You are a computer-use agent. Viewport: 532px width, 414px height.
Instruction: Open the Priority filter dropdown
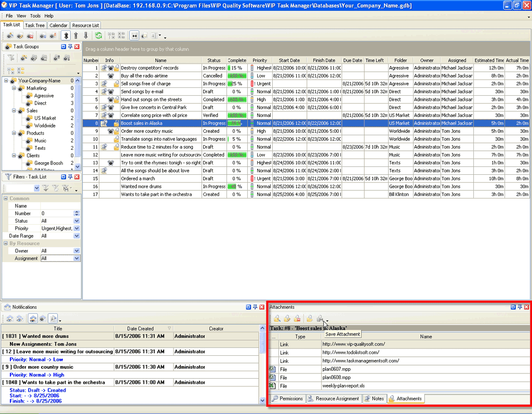pyautogui.click(x=77, y=228)
